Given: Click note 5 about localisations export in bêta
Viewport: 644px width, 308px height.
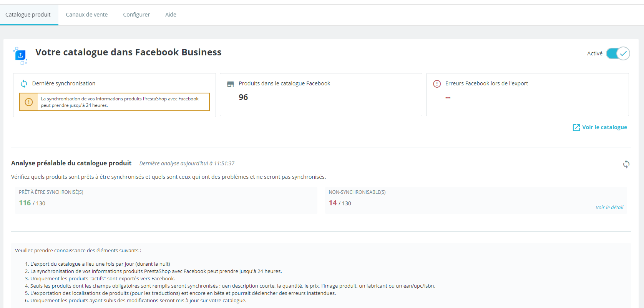Looking at the screenshot, I should pyautogui.click(x=183, y=293).
